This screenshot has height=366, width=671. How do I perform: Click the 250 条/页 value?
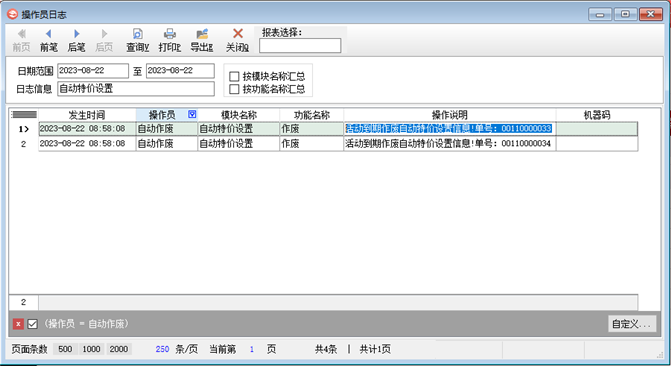coord(162,349)
